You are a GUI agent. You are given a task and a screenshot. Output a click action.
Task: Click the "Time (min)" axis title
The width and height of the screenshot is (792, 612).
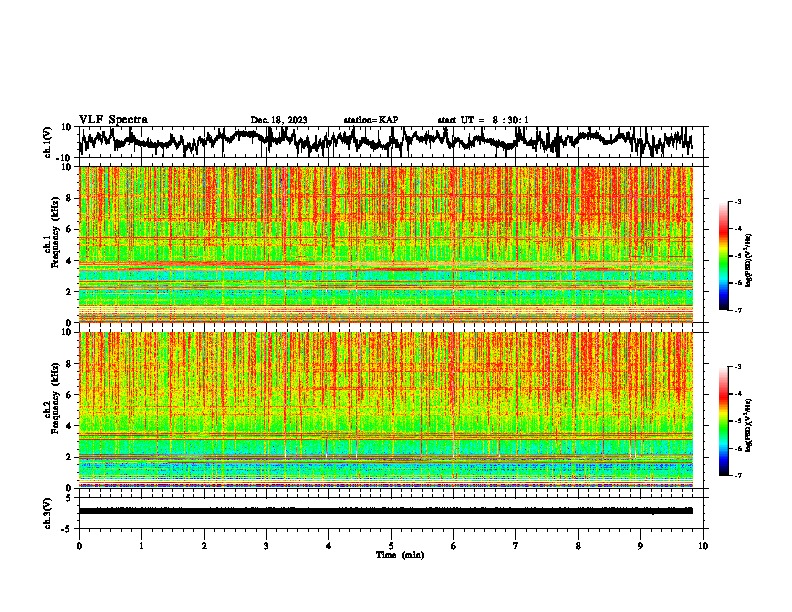click(400, 555)
